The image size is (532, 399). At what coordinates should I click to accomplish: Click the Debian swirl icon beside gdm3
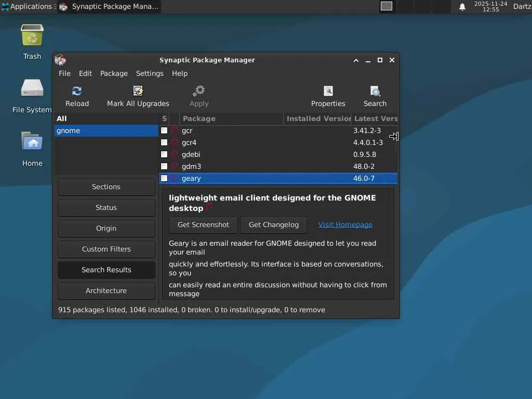175,166
